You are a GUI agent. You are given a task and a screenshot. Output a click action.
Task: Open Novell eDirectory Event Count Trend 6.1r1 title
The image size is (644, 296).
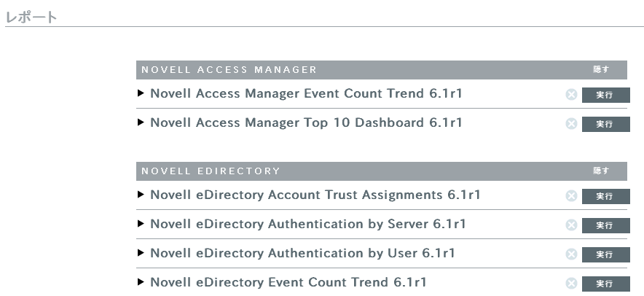288,283
